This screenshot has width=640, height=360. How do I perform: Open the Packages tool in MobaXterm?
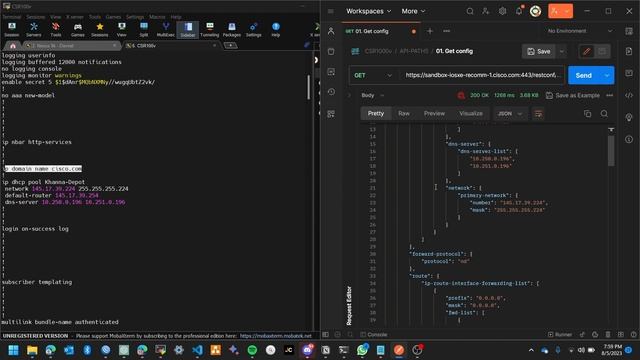(231, 30)
